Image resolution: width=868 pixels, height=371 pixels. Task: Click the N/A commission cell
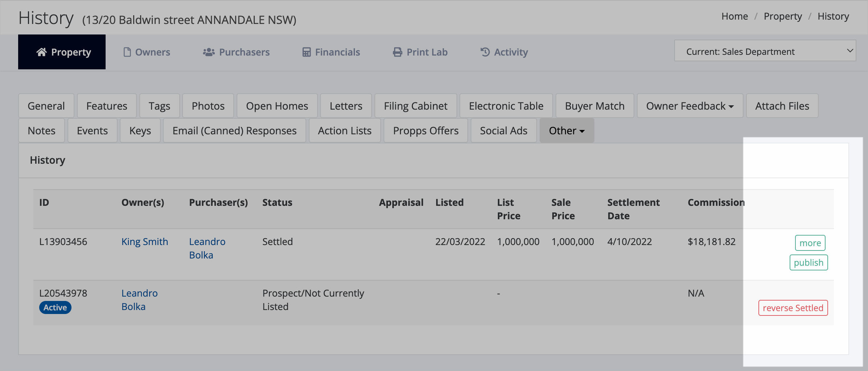point(696,293)
